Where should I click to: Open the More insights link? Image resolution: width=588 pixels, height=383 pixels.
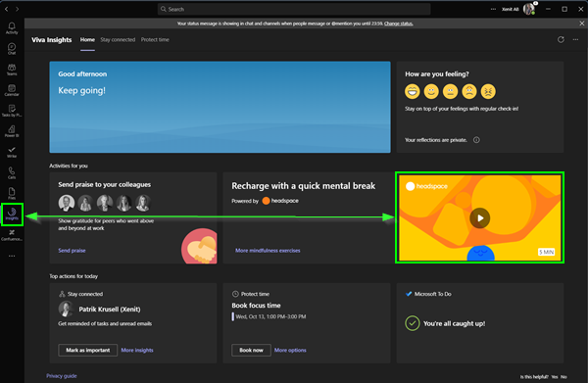coord(137,350)
